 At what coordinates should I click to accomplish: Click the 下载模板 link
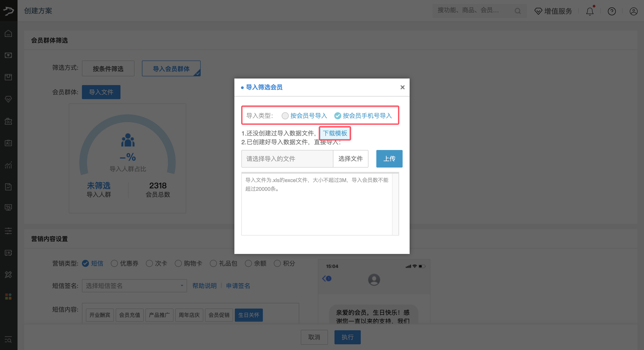pyautogui.click(x=335, y=133)
